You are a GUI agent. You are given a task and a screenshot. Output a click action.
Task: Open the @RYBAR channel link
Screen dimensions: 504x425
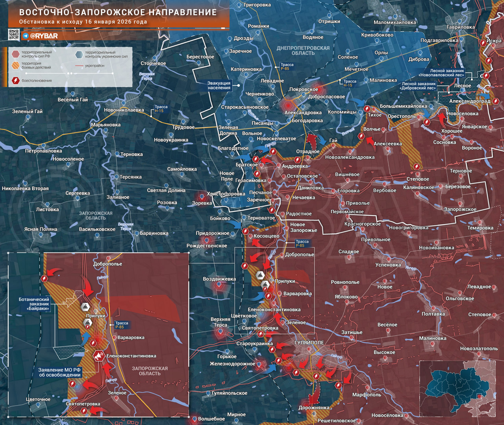pos(44,36)
